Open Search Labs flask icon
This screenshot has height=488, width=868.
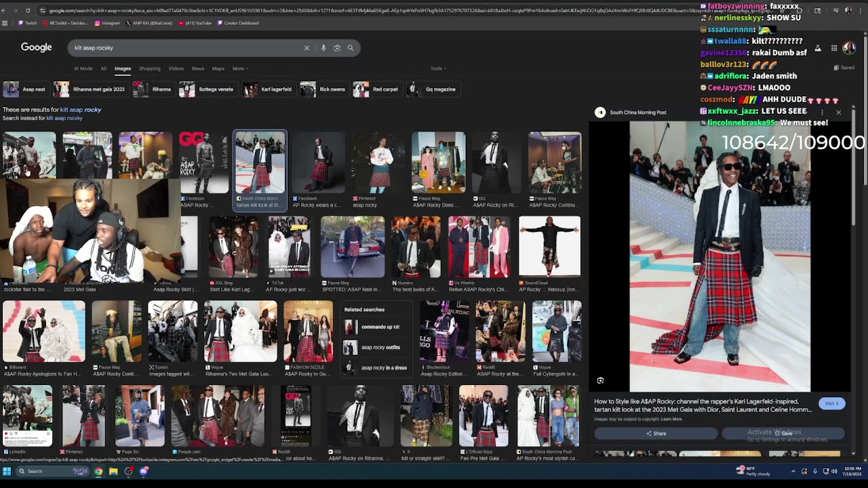coord(818,48)
